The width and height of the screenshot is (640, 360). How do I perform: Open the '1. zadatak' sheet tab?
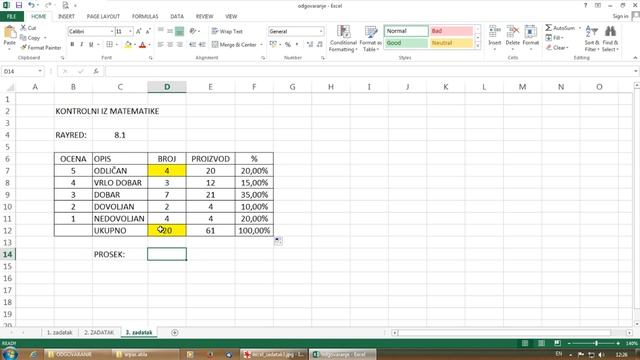pos(60,333)
